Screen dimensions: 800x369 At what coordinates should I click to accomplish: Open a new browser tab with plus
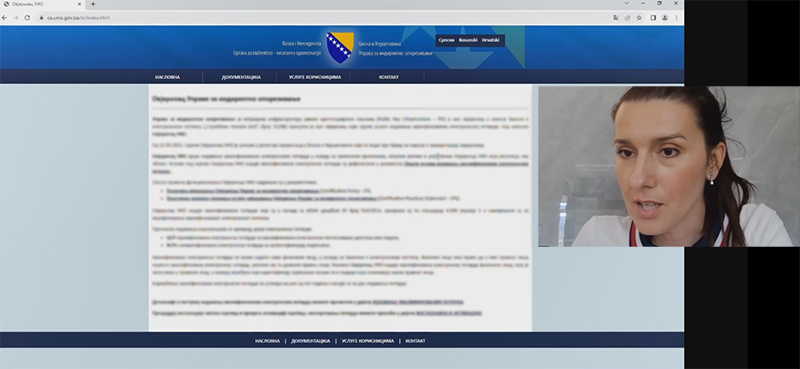[x=93, y=4]
